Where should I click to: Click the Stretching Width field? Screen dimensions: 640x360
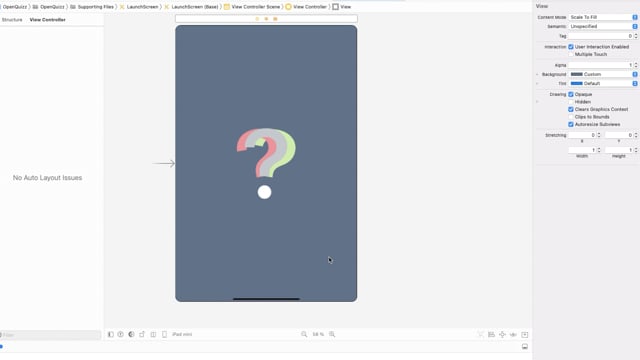582,150
